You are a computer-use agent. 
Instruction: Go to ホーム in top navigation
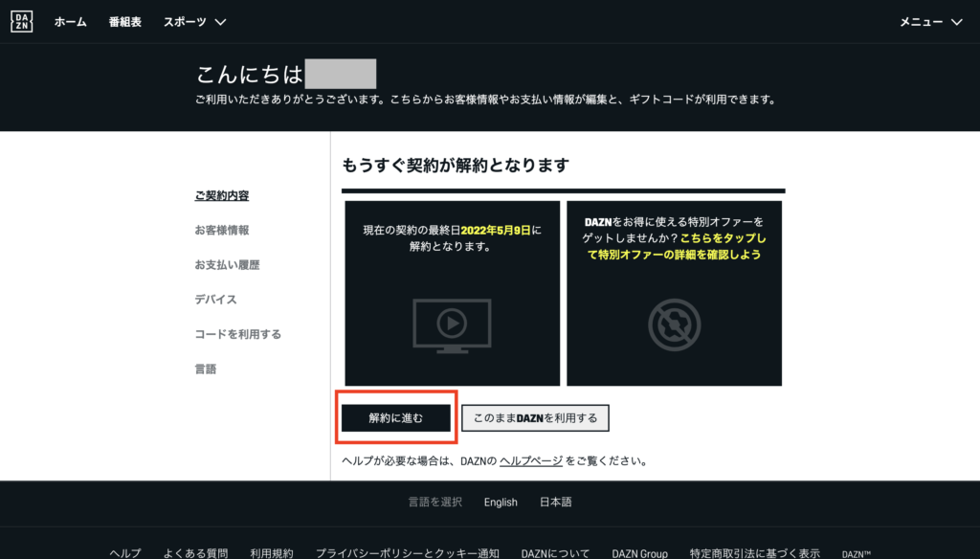71,22
